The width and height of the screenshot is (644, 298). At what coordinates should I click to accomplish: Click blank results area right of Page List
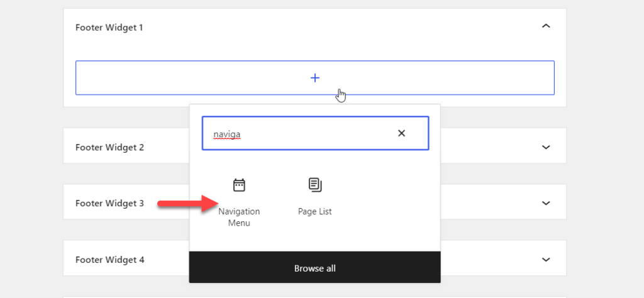point(390,201)
